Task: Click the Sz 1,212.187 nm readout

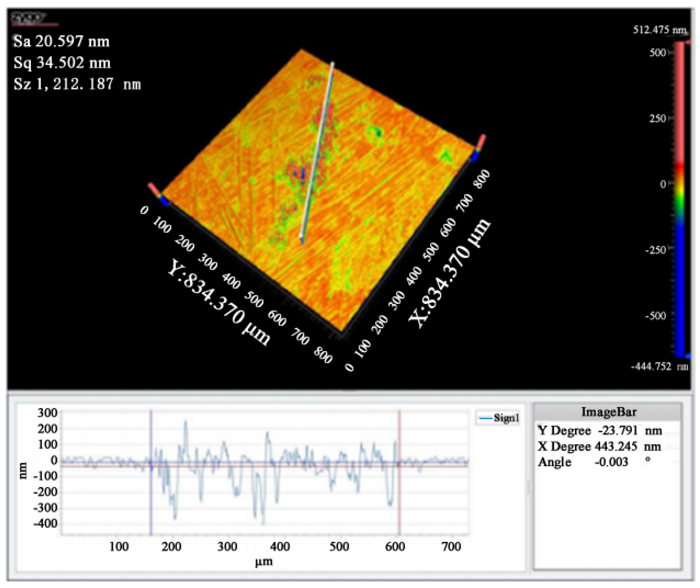Action: point(77,84)
